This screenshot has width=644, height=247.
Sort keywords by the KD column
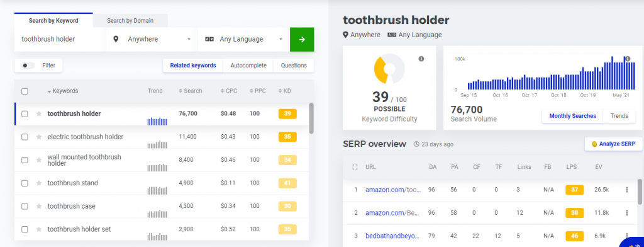coord(285,91)
